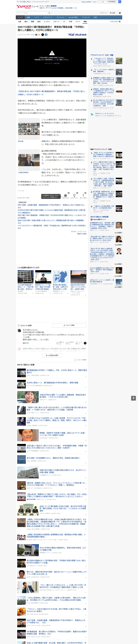Open video article 大分市に脅迫メール 警察が捜査

click(52, 383)
